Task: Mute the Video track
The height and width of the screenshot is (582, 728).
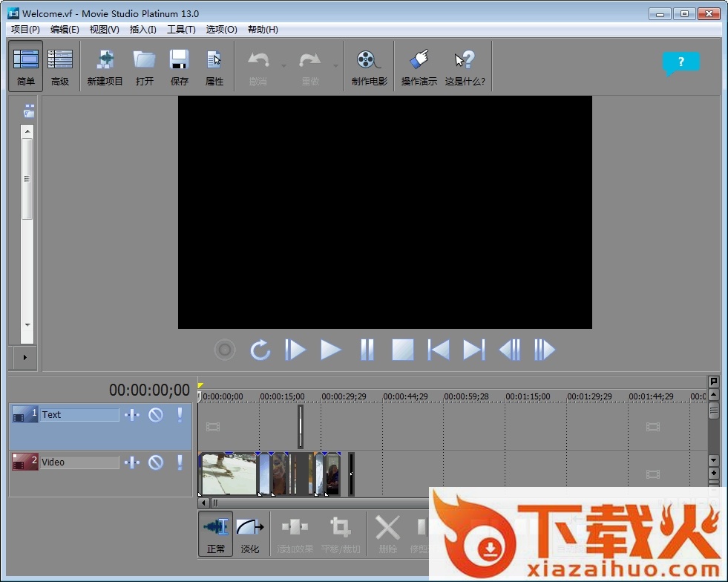Action: [x=156, y=462]
